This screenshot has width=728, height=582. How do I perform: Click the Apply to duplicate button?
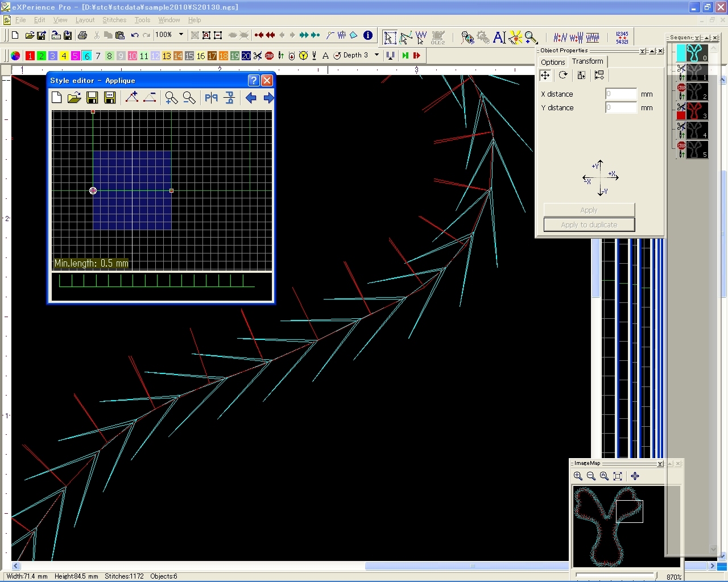589,225
